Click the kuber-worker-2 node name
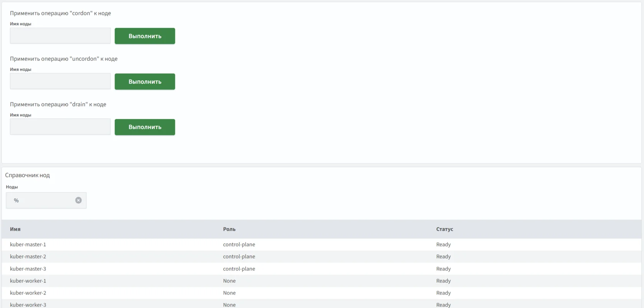The height and width of the screenshot is (308, 644). coord(28,293)
